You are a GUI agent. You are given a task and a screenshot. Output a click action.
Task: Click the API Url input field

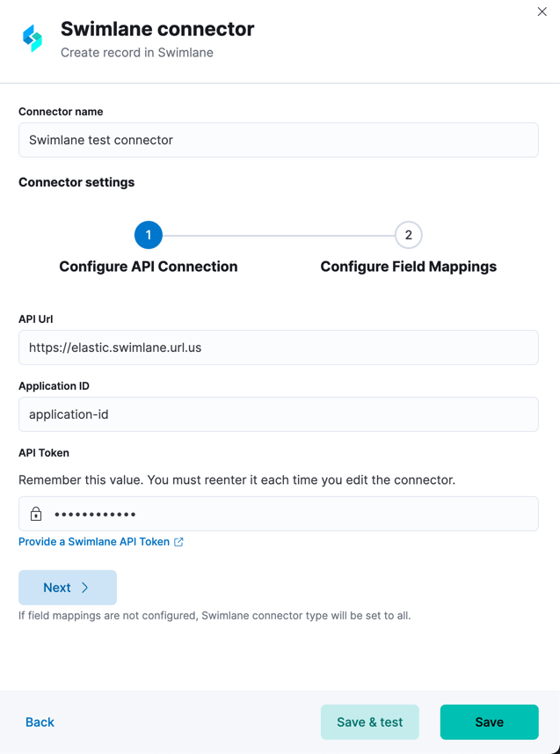(x=278, y=348)
